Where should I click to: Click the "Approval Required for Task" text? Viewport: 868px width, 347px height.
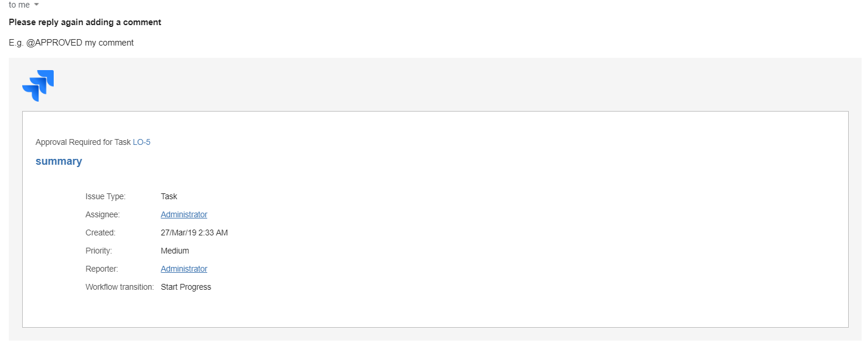click(83, 142)
